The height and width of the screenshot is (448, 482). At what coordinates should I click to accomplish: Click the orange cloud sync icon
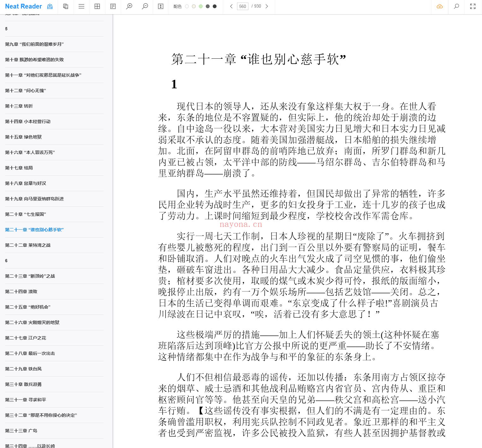pos(440,6)
